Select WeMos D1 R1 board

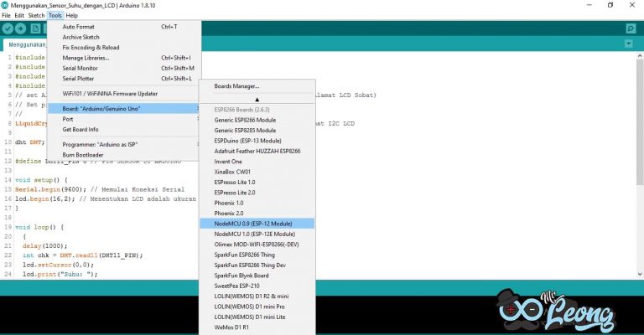pos(257,327)
